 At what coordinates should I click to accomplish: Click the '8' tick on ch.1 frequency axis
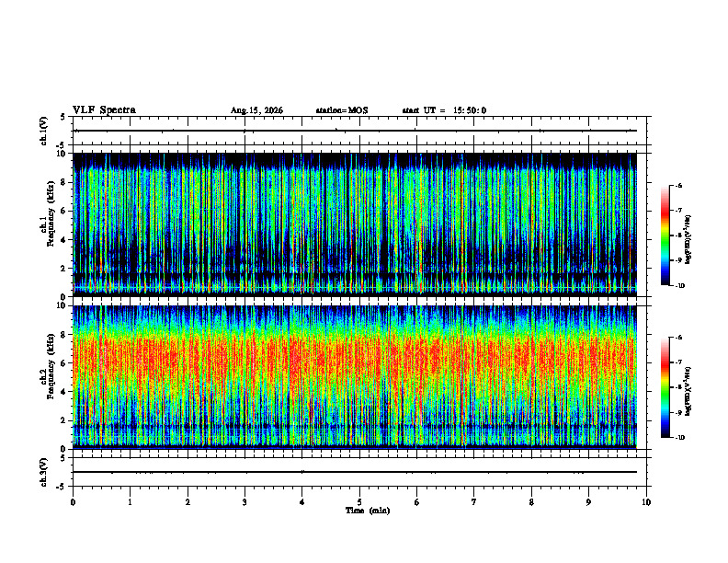[x=63, y=182]
